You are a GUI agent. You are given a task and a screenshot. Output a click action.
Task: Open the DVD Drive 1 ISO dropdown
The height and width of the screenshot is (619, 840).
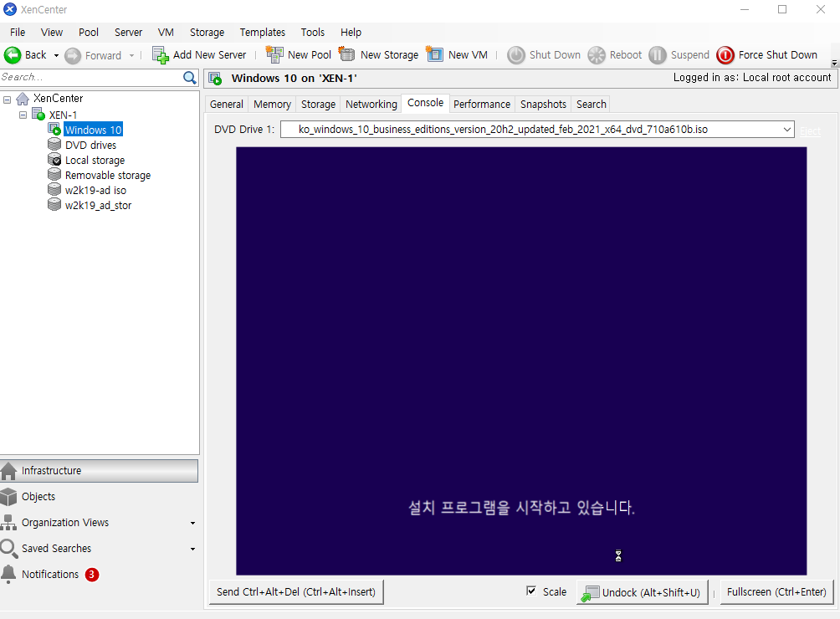coord(786,130)
